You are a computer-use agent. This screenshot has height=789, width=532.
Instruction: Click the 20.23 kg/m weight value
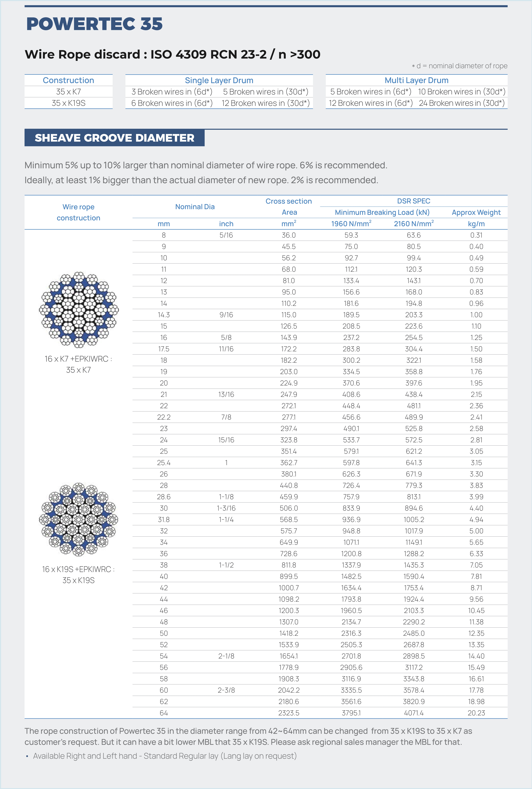[476, 713]
